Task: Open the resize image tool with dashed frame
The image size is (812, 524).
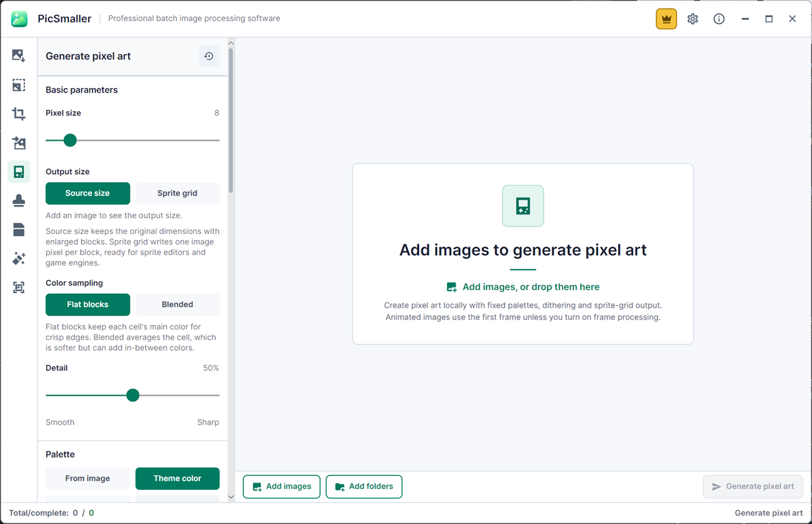Action: pos(18,85)
